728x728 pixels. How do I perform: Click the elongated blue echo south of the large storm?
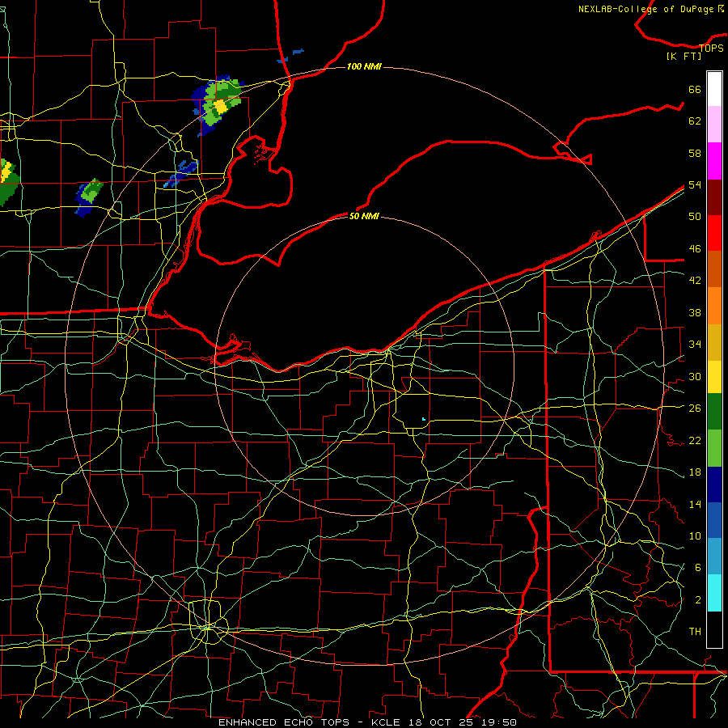point(181,173)
